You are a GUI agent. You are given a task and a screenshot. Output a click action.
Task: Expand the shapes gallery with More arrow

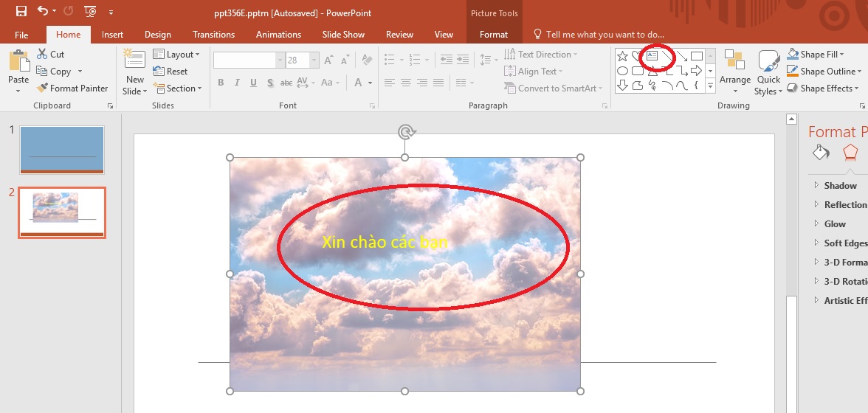[x=710, y=86]
